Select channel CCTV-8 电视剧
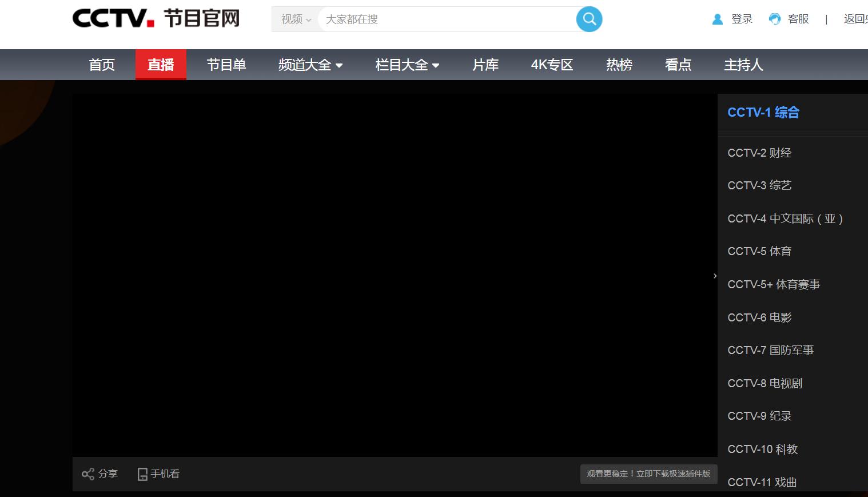Viewport: 868px width, 497px height. (x=765, y=383)
